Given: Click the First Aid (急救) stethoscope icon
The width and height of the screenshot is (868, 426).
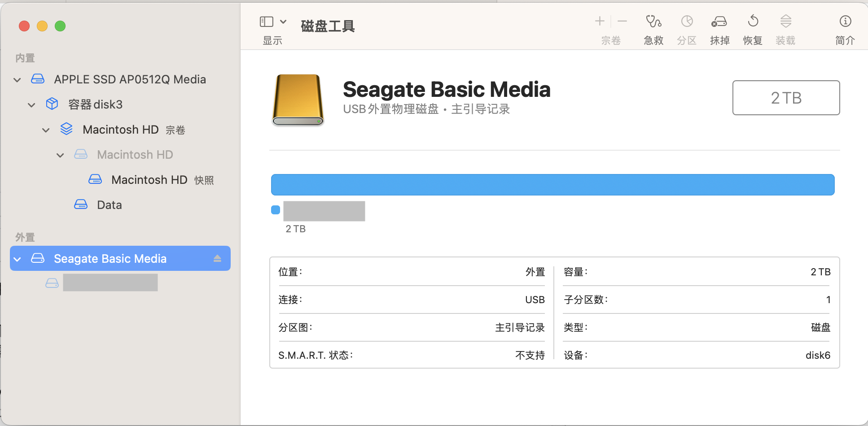Looking at the screenshot, I should (x=653, y=22).
